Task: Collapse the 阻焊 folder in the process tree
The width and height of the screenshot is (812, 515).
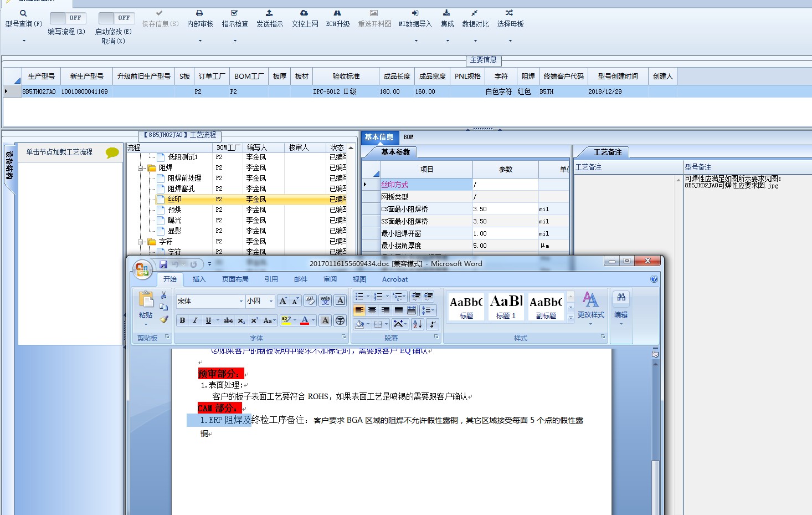Action: 141,167
